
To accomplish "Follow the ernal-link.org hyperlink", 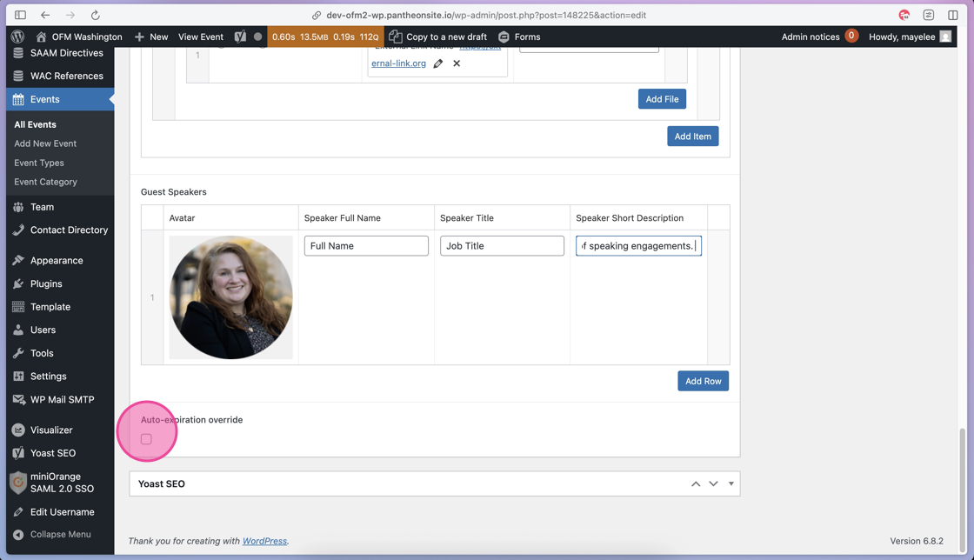I will pos(398,63).
